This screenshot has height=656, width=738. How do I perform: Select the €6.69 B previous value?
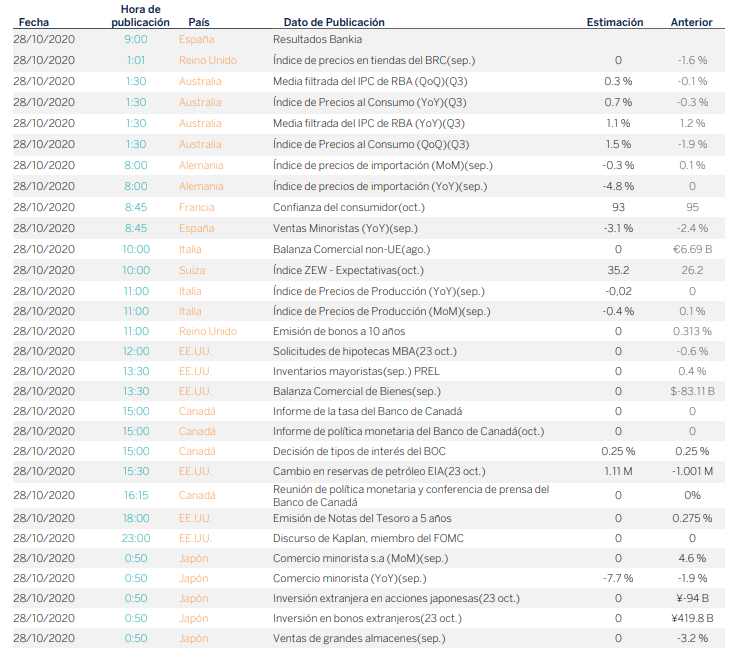click(x=692, y=249)
